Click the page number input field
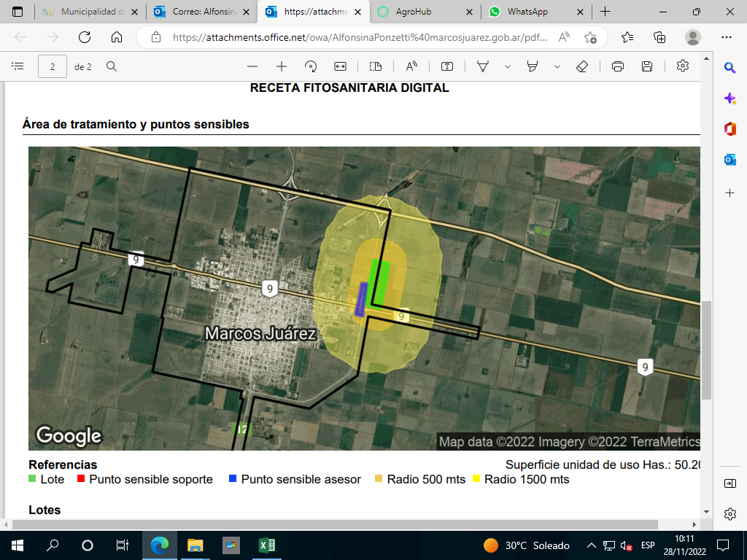This screenshot has height=560, width=747. 53,66
